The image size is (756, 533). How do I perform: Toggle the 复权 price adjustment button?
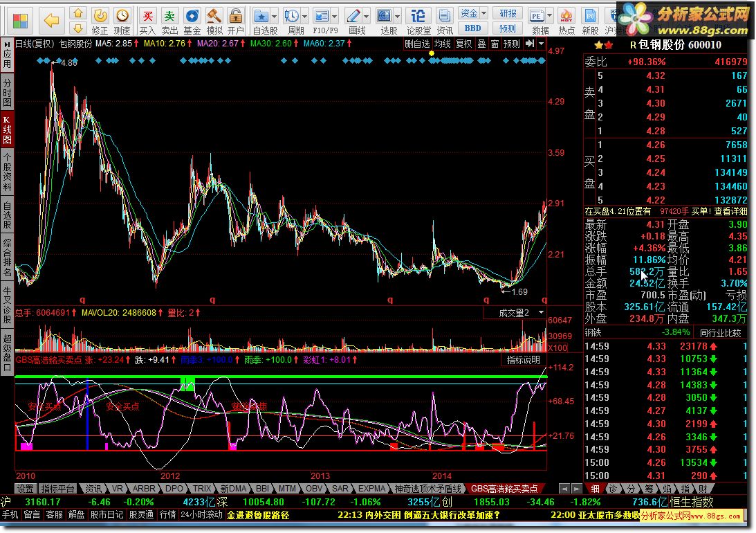(x=464, y=44)
